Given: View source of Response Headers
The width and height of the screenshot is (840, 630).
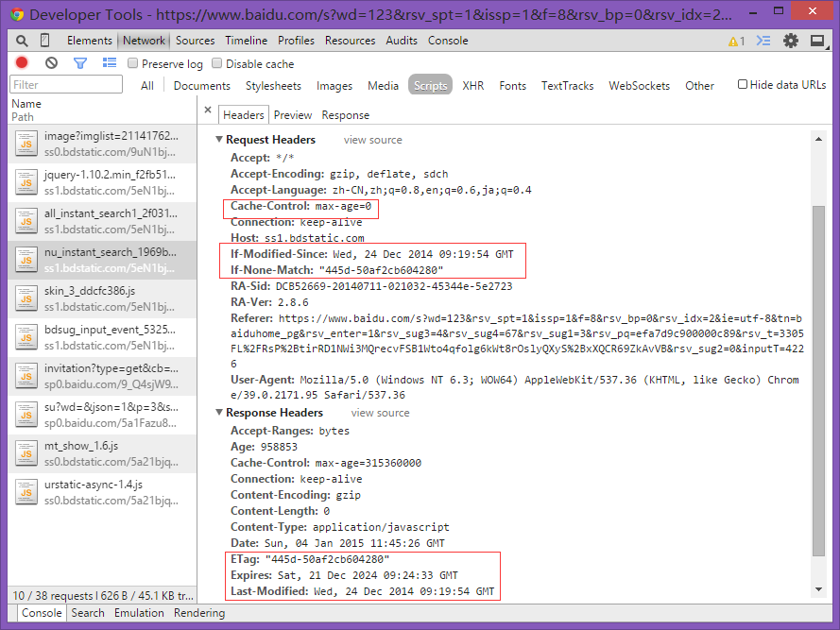Looking at the screenshot, I should point(381,413).
